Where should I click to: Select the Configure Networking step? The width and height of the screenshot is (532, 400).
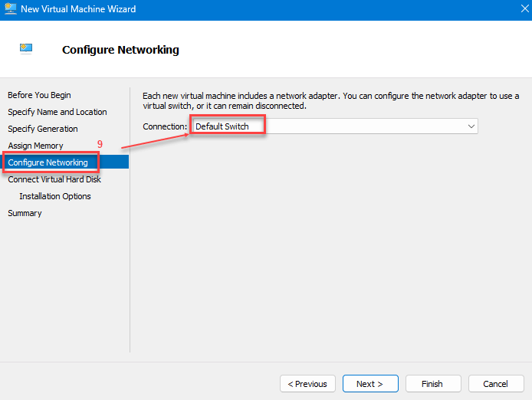pyautogui.click(x=65, y=162)
